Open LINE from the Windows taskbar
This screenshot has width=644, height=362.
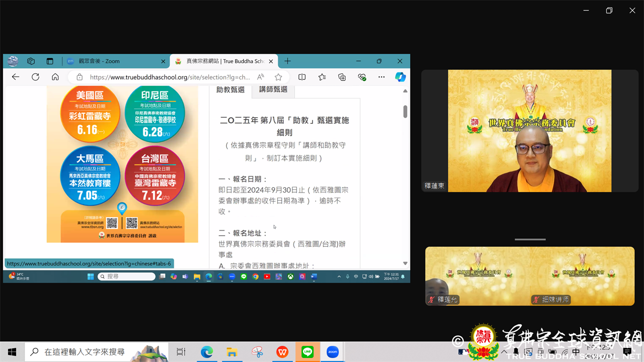(307, 352)
